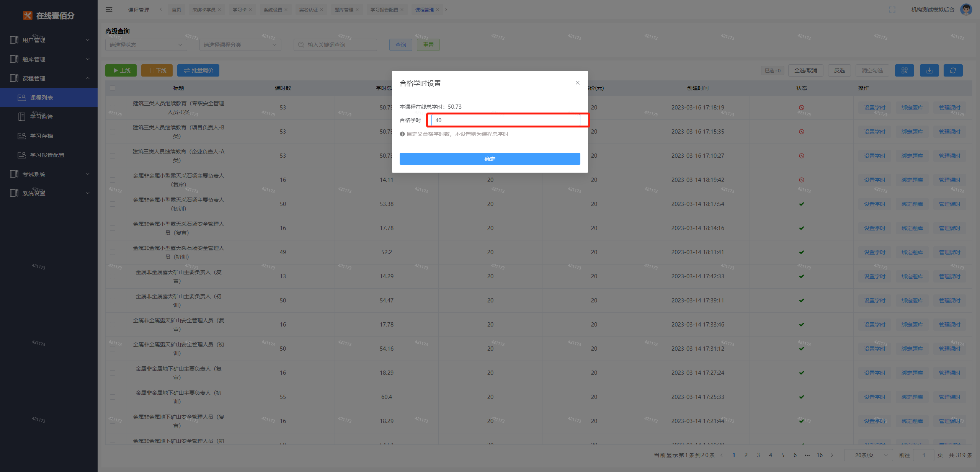Toggle the select-all header checkbox
The height and width of the screenshot is (472, 980).
[x=113, y=88]
